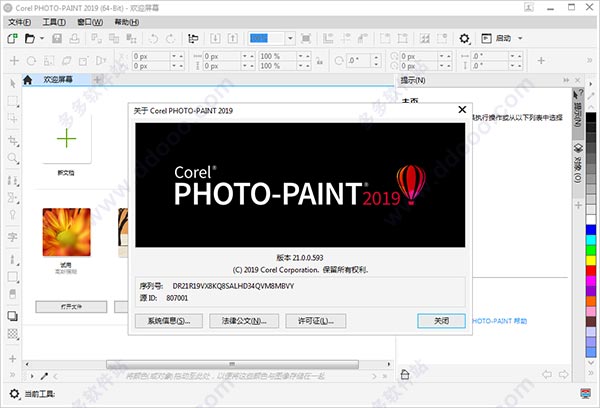This screenshot has height=408, width=600.
Task: Expand property bar overflow chevron
Action: point(590,60)
